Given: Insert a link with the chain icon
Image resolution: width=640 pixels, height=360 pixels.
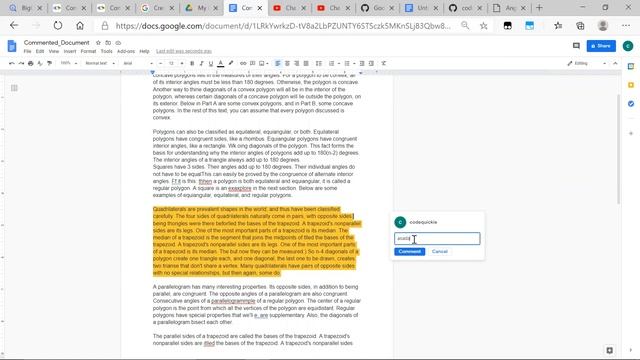Looking at the screenshot, I should pos(243,63).
